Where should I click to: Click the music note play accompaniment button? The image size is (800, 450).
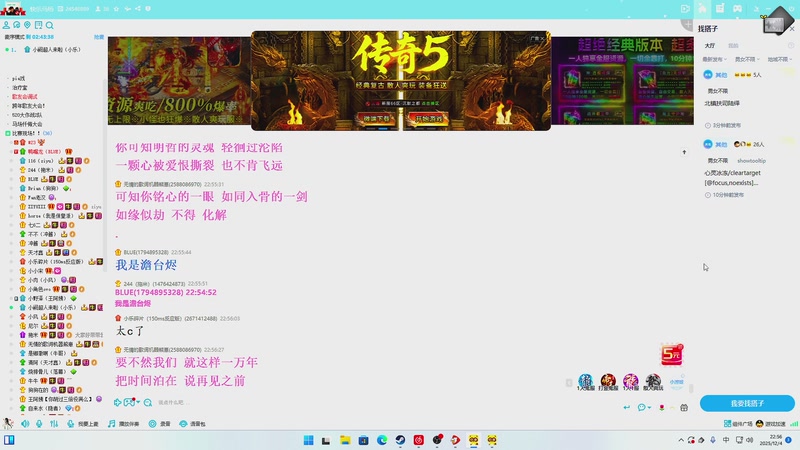[123, 423]
